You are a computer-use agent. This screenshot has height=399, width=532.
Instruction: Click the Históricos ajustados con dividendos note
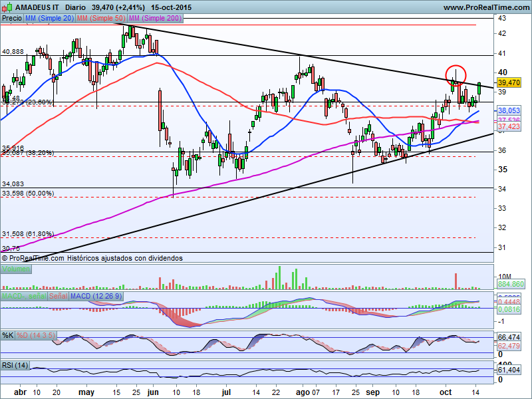pyautogui.click(x=124, y=258)
